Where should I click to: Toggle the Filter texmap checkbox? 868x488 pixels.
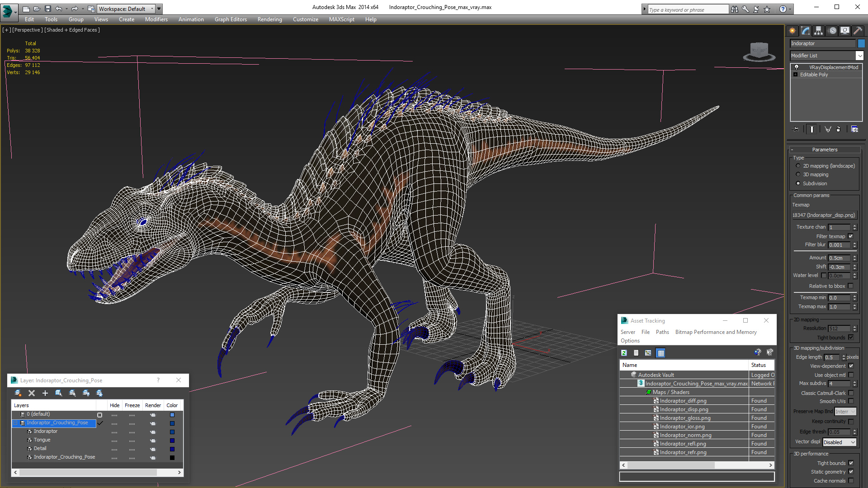[x=850, y=236]
